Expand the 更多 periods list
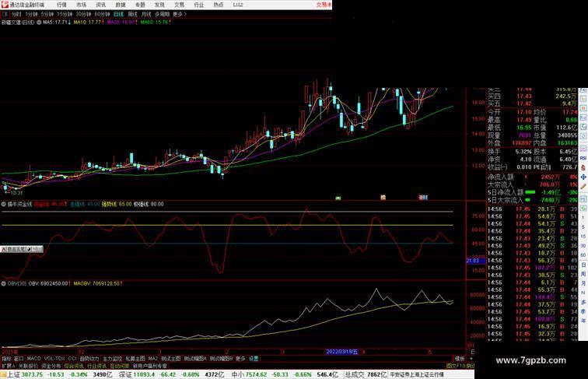The height and width of the screenshot is (379, 588). 179,14
